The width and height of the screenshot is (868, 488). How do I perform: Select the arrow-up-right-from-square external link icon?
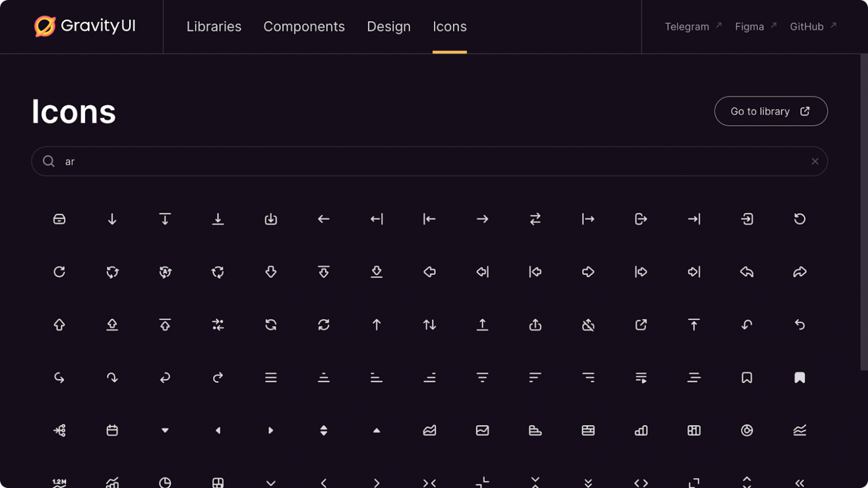pos(641,325)
